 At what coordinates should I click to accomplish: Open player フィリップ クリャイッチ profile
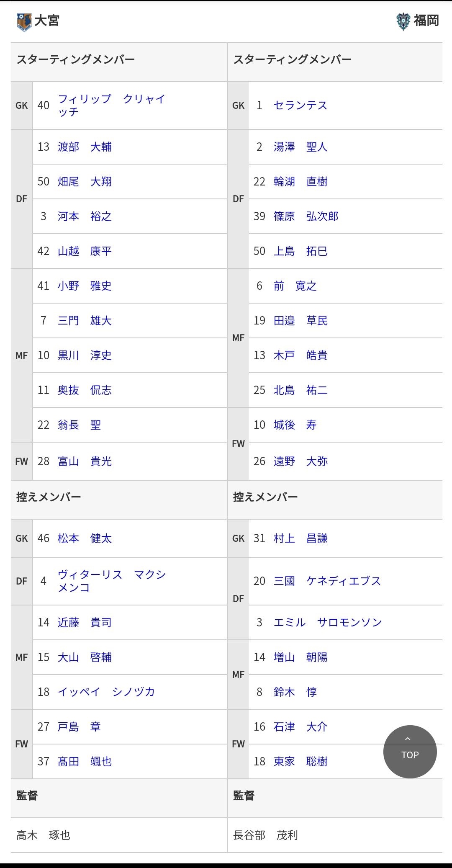(112, 105)
